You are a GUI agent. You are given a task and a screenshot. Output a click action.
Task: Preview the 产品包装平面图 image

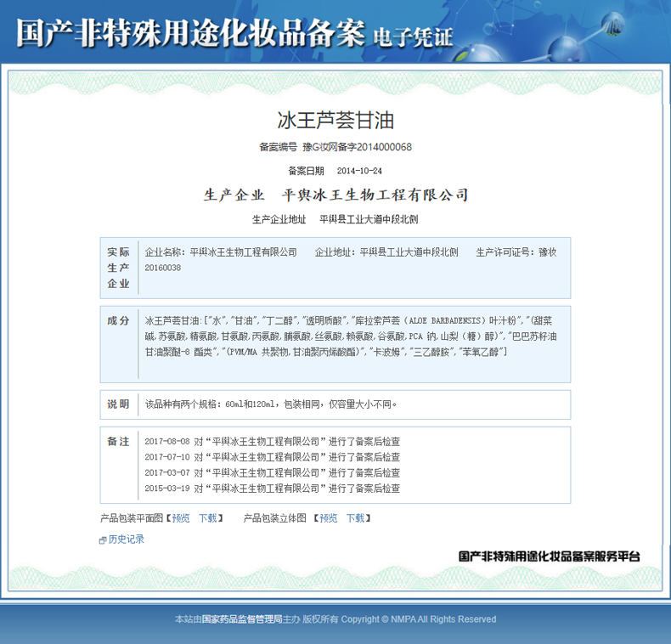pyautogui.click(x=181, y=518)
